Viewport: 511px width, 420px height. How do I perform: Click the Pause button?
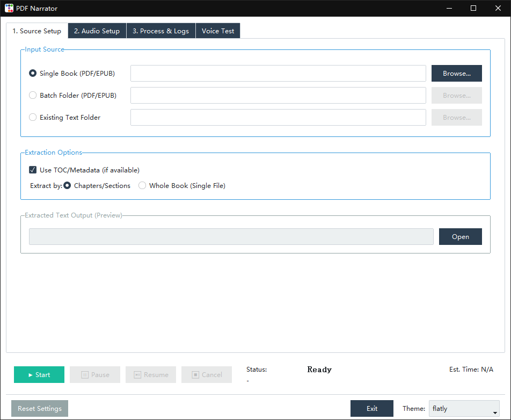tap(95, 374)
